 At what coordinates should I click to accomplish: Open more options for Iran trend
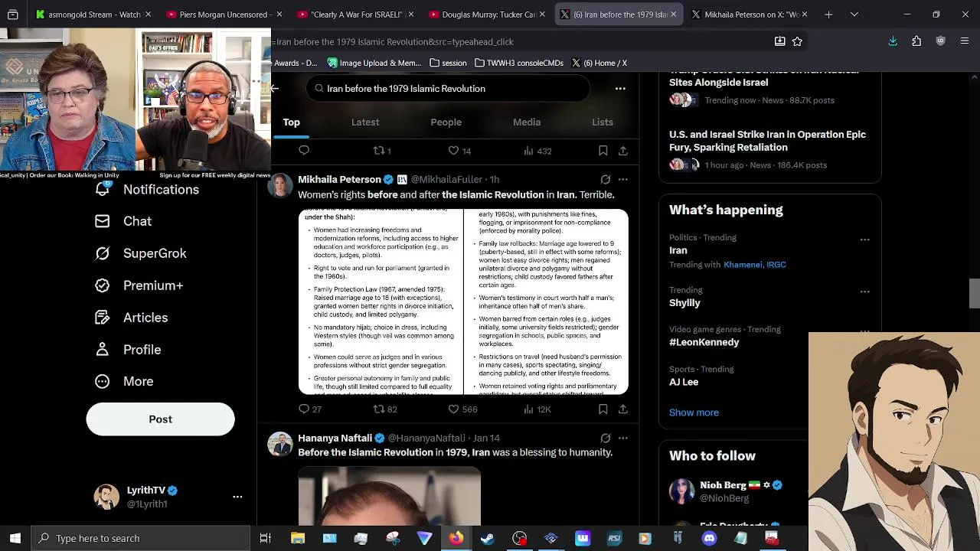tap(865, 240)
